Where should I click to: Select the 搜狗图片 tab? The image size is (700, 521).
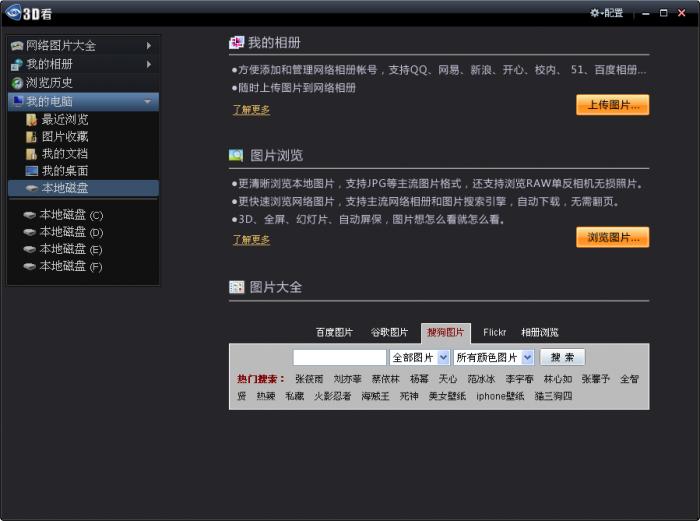[x=446, y=332]
